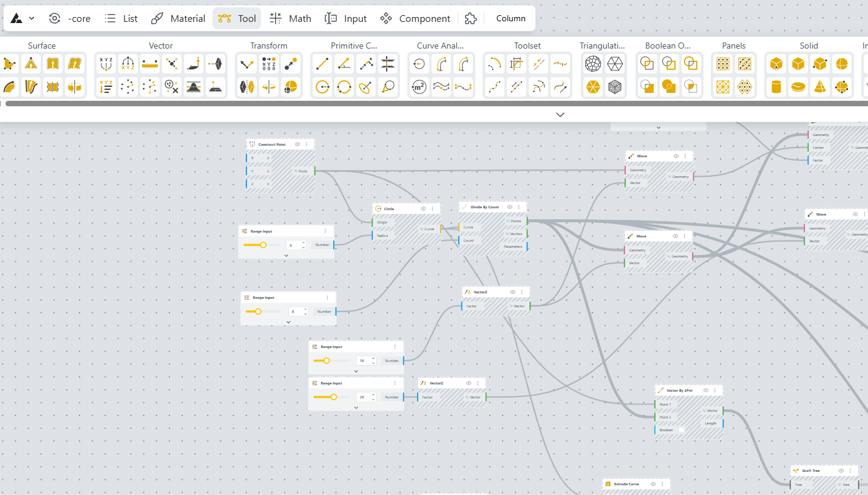The width and height of the screenshot is (868, 495).
Task: Toggle visibility eye on Graft Tree node
Action: click(841, 471)
